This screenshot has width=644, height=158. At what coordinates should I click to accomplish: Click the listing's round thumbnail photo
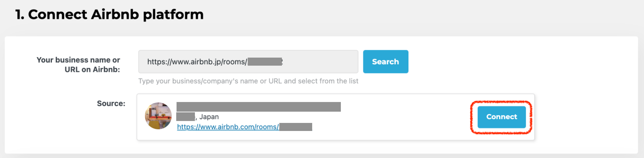point(158,116)
